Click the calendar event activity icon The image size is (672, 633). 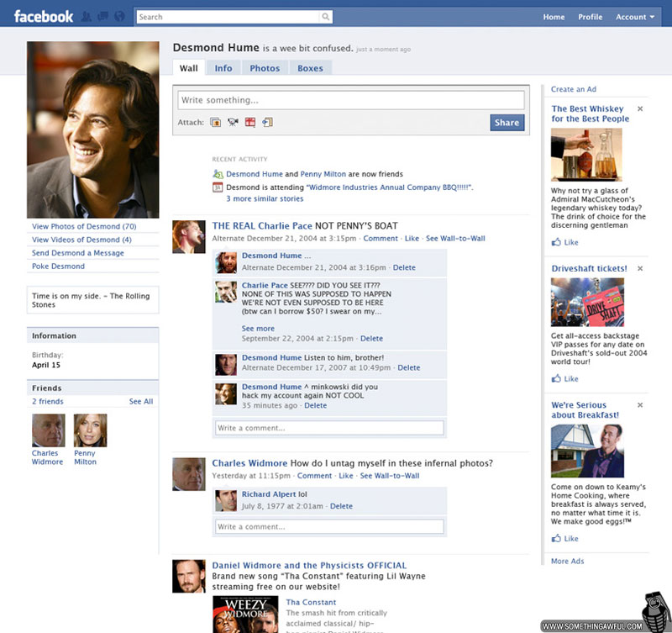coord(218,187)
